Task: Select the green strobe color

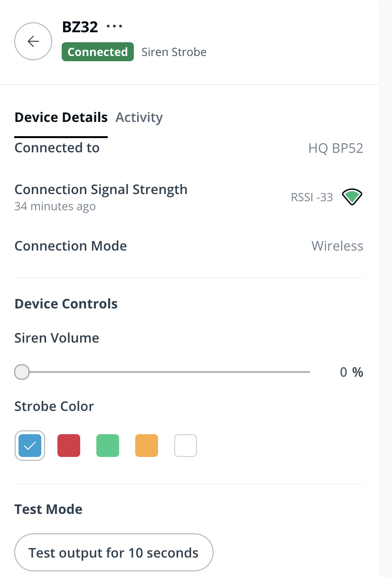Action: click(x=108, y=446)
